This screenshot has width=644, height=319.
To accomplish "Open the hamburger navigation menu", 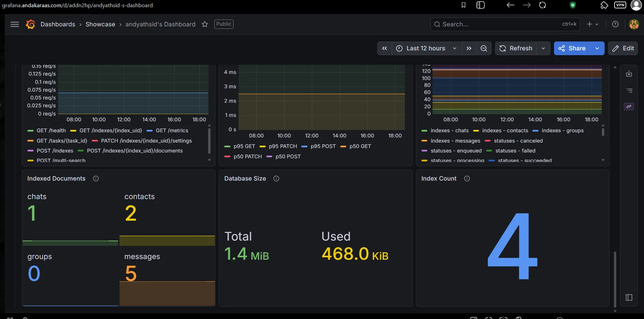I will (15, 24).
